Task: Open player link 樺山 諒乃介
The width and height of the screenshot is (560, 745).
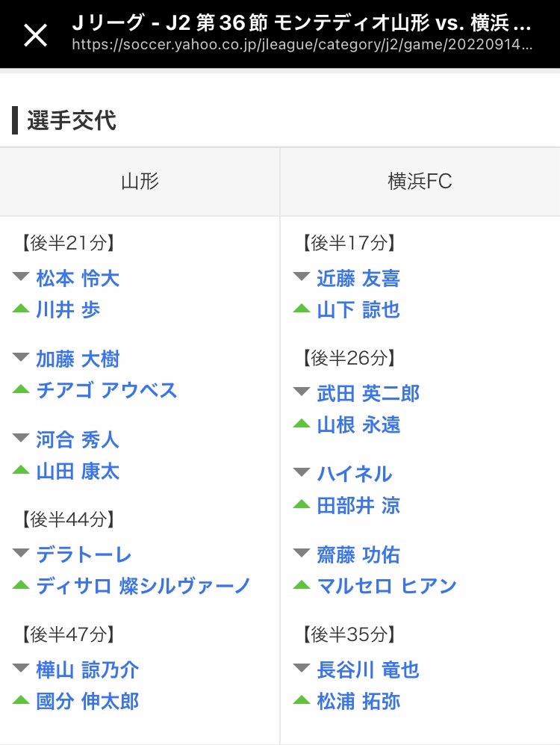Action: point(87,670)
